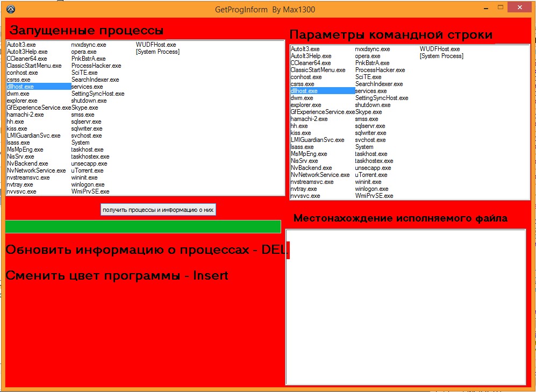Click the green progress bar
Viewport: 536px width, 392px height.
click(x=143, y=227)
